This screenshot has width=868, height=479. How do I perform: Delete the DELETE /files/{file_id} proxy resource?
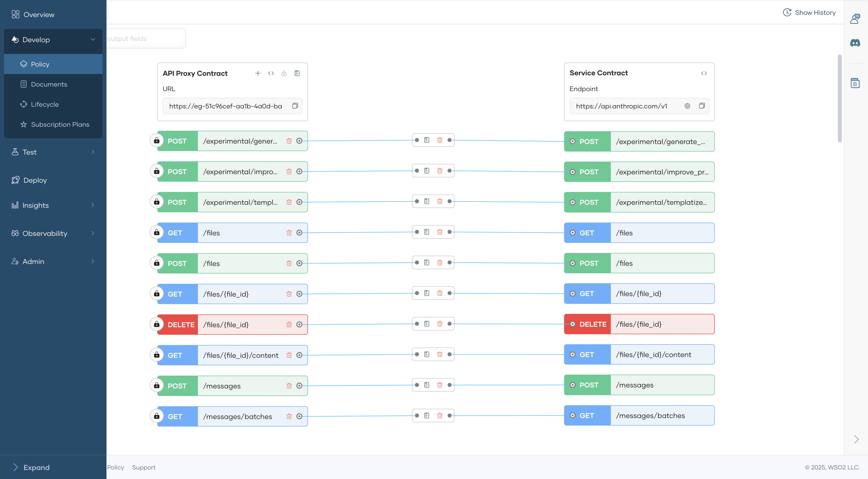[x=289, y=324]
